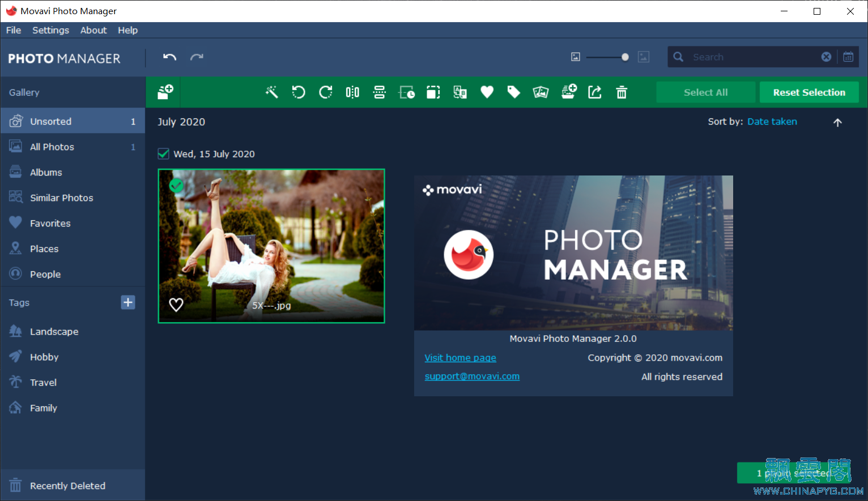Click the search magnifier icon
Viewport: 868px width, 501px height.
(x=678, y=57)
